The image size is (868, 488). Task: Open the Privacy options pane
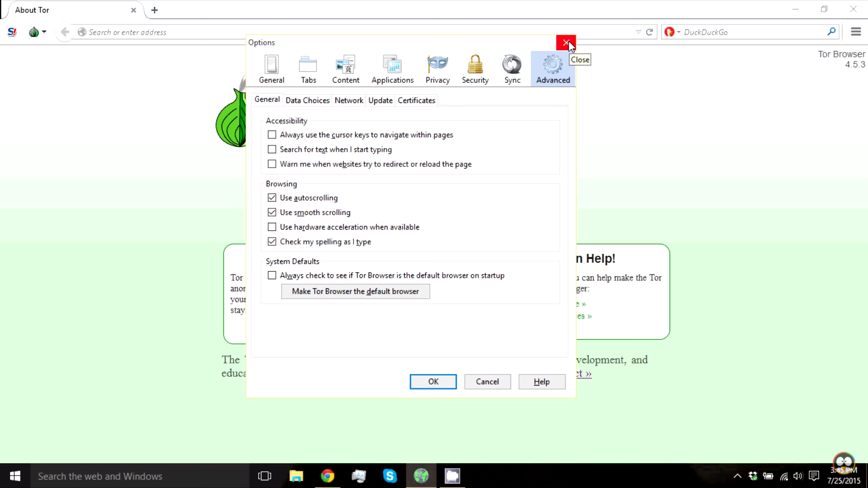437,69
